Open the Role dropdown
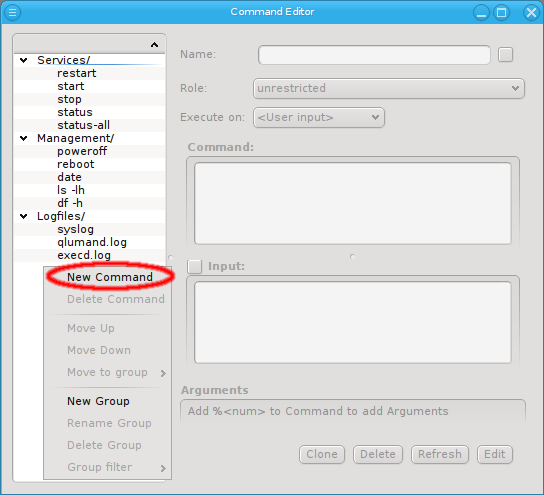544x495 pixels. 389,88
